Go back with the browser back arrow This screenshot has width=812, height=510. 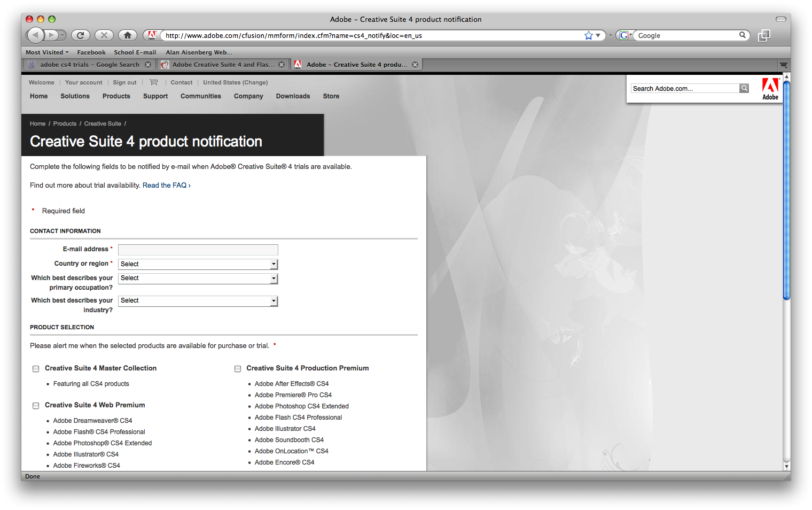pyautogui.click(x=35, y=35)
